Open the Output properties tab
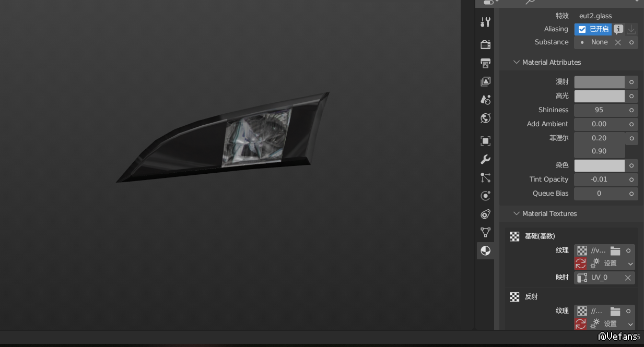The image size is (644, 347). 485,63
